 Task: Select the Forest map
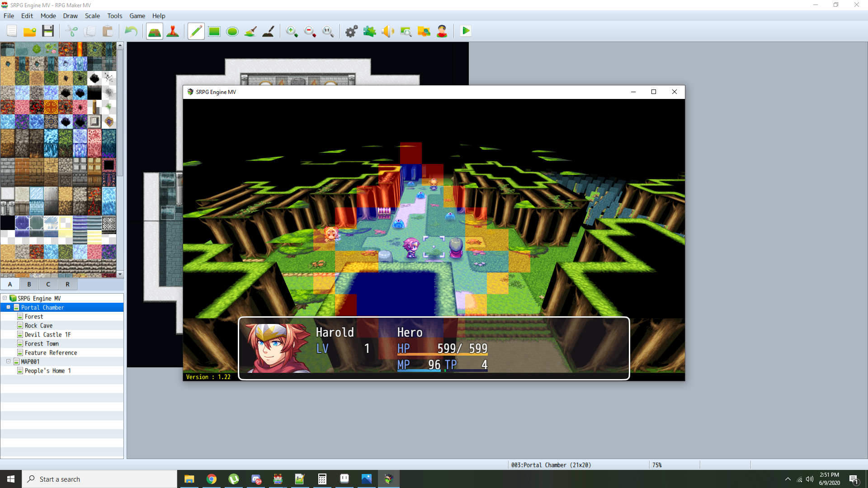[34, 316]
